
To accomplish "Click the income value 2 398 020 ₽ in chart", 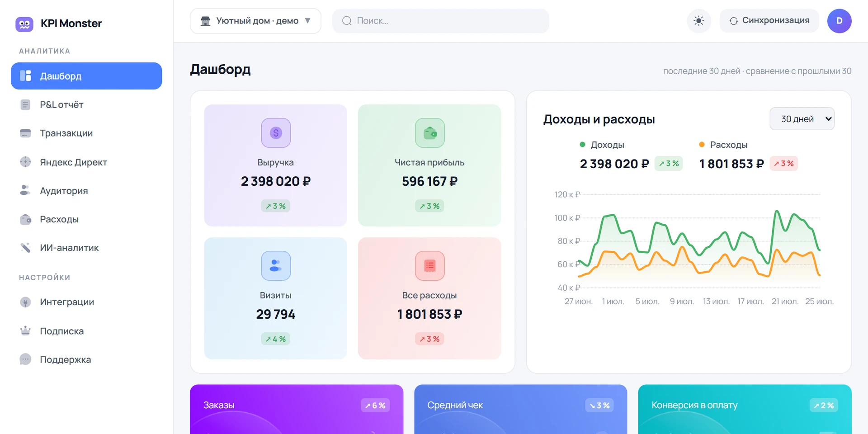I will pyautogui.click(x=614, y=164).
